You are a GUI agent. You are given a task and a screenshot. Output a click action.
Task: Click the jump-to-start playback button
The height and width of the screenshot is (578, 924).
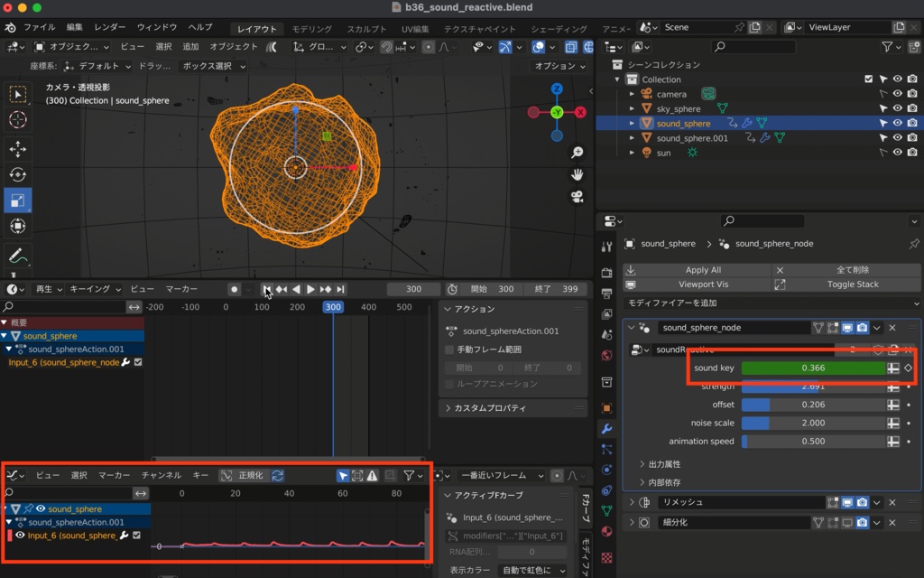(266, 290)
